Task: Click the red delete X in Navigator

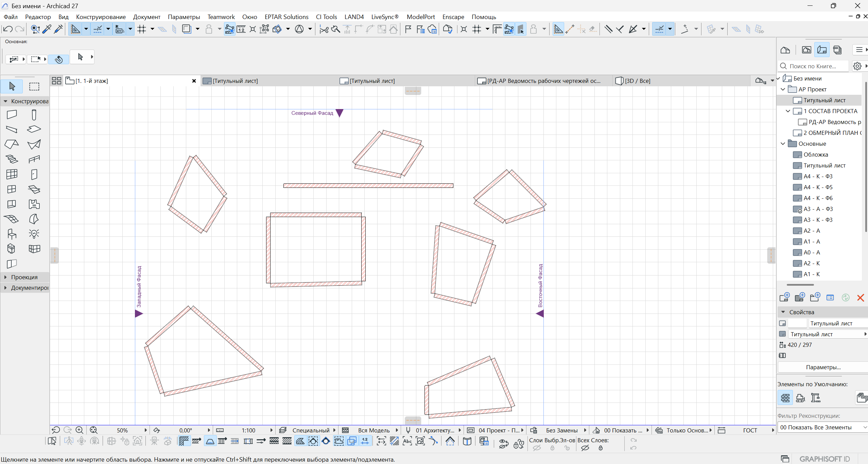Action: click(861, 298)
